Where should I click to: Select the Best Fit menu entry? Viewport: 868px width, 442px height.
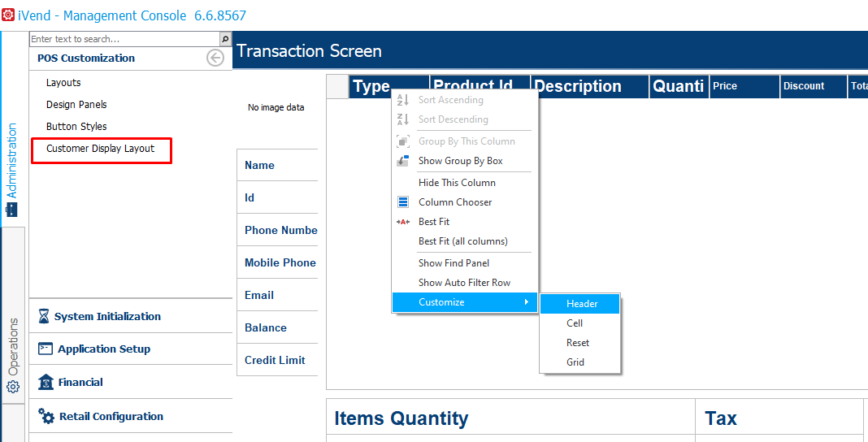[465, 222]
